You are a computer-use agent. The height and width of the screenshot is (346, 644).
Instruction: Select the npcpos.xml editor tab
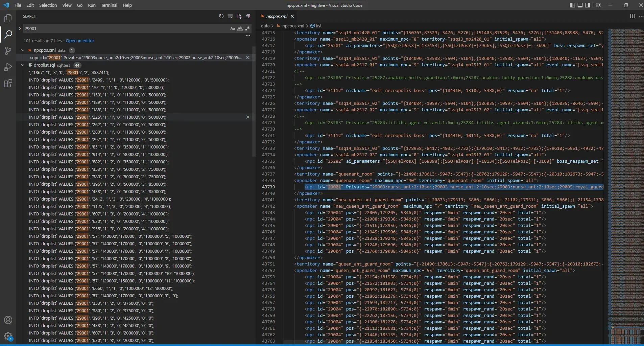277,16
